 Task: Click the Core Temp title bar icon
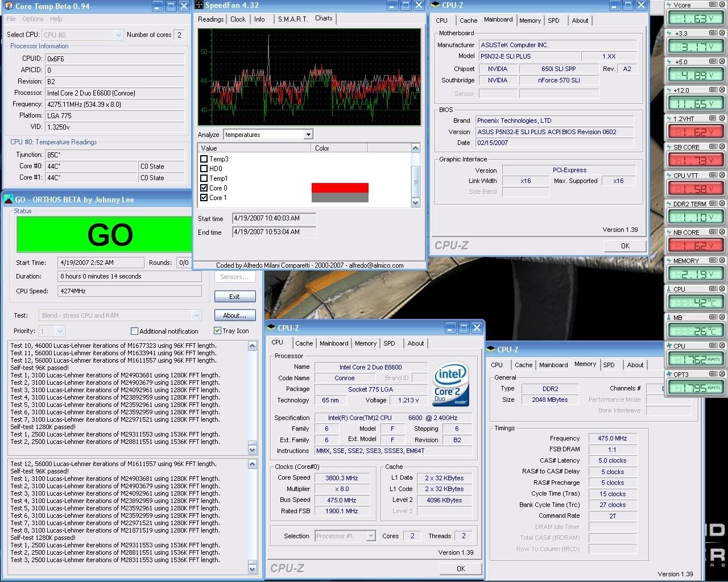click(8, 6)
